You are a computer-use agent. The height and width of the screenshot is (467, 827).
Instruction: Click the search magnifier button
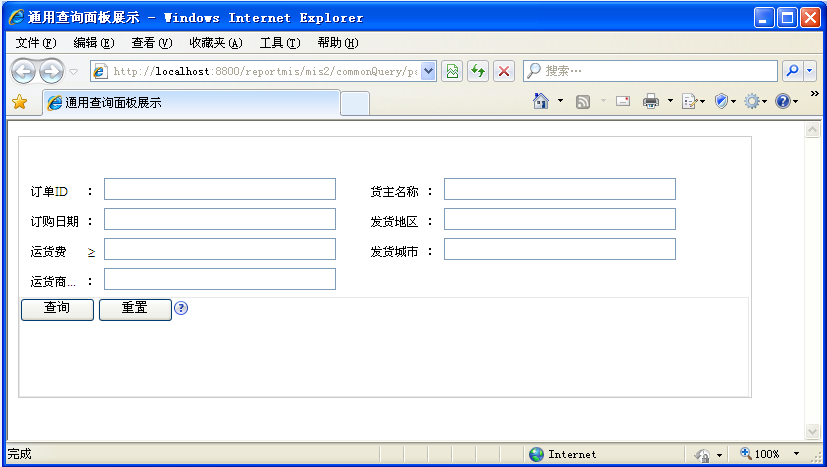pyautogui.click(x=792, y=71)
